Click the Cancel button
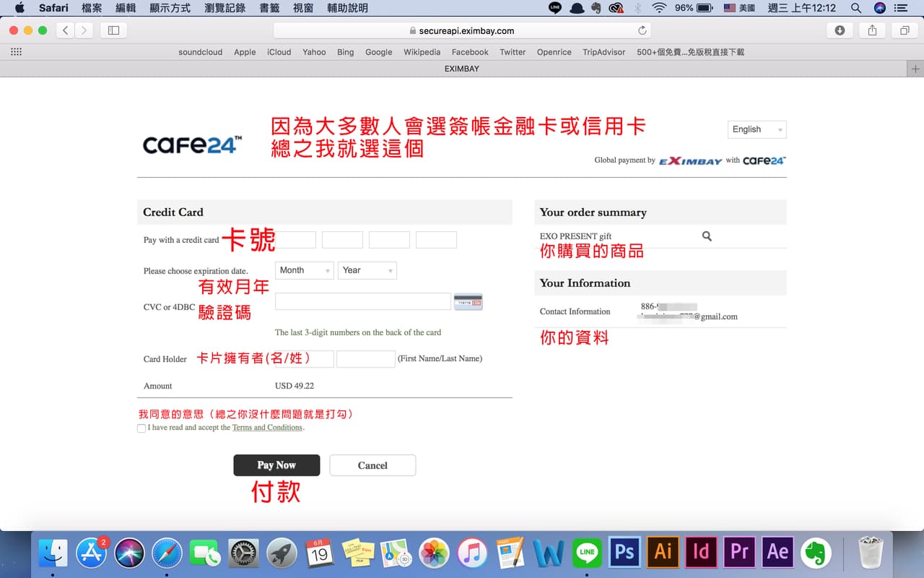Image resolution: width=924 pixels, height=578 pixels. [x=372, y=465]
